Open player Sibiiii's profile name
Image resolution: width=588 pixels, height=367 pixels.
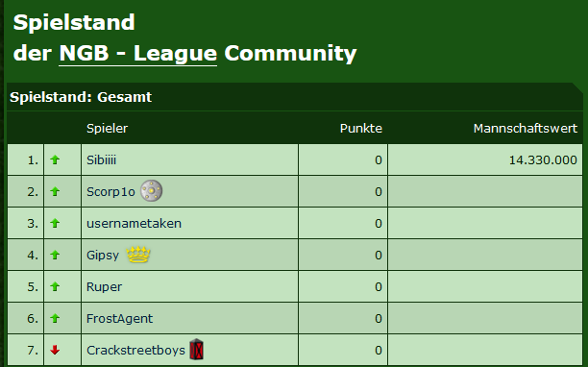pyautogui.click(x=101, y=160)
